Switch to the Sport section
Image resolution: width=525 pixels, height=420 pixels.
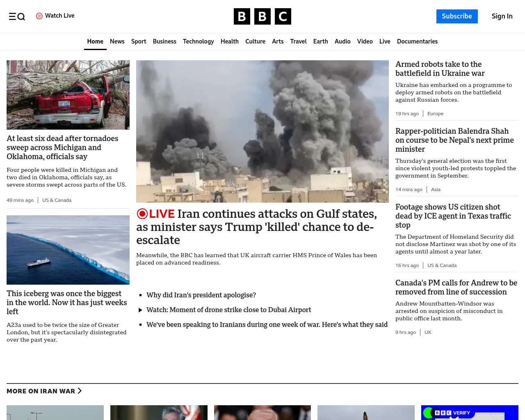point(139,41)
